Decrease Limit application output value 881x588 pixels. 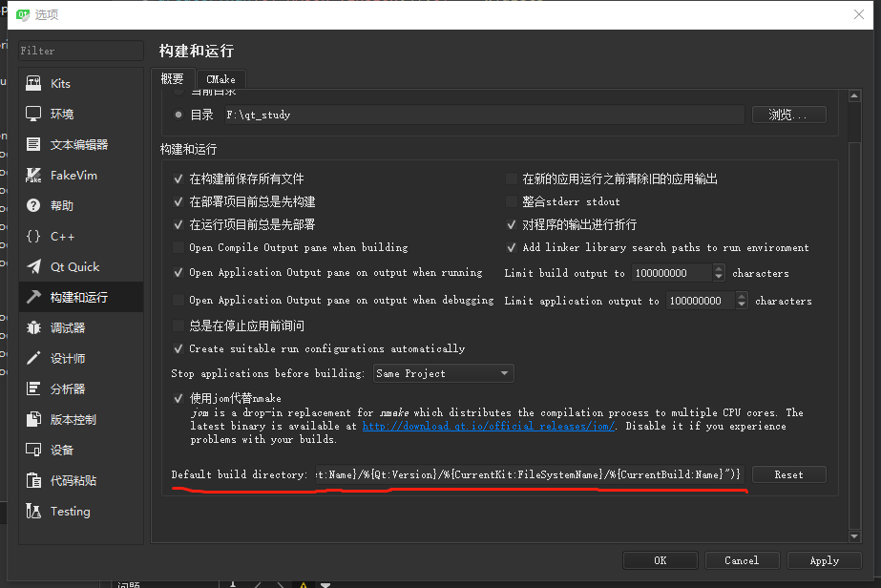(x=743, y=304)
